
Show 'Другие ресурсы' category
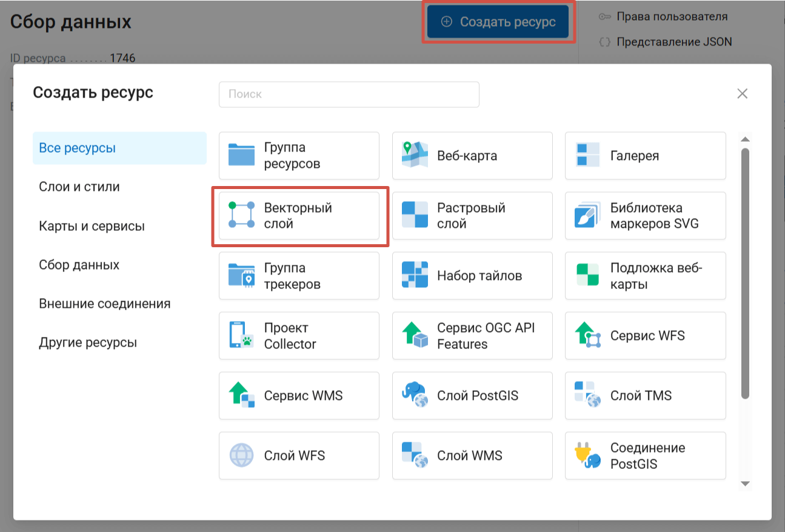click(x=88, y=342)
